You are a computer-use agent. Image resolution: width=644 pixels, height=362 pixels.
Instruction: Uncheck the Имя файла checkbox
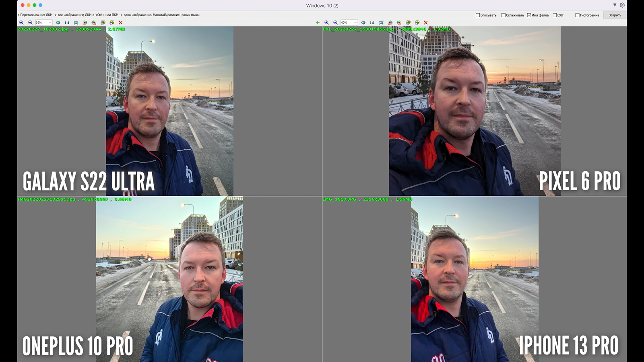[529, 15]
